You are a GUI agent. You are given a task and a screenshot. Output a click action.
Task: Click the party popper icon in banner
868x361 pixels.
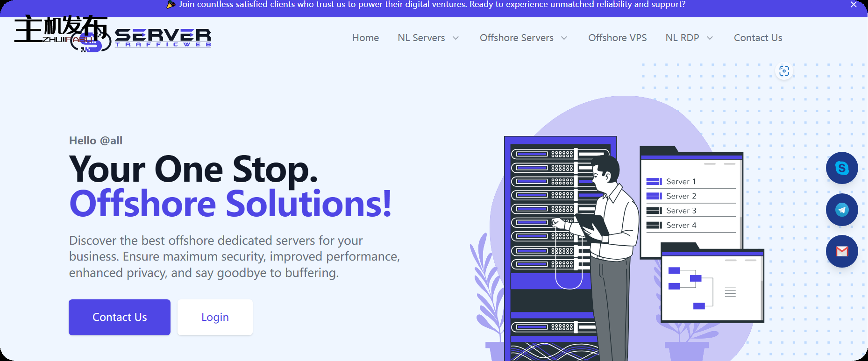[x=171, y=5]
